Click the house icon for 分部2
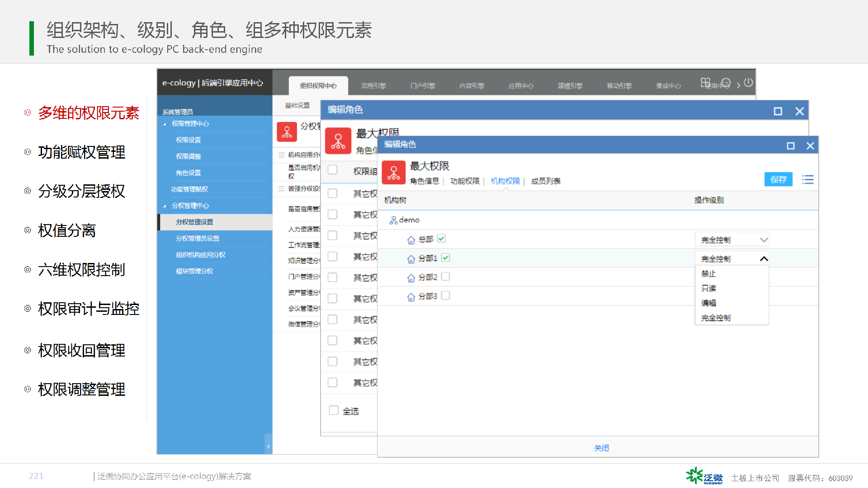Image resolution: width=868 pixels, height=488 pixels. [411, 278]
